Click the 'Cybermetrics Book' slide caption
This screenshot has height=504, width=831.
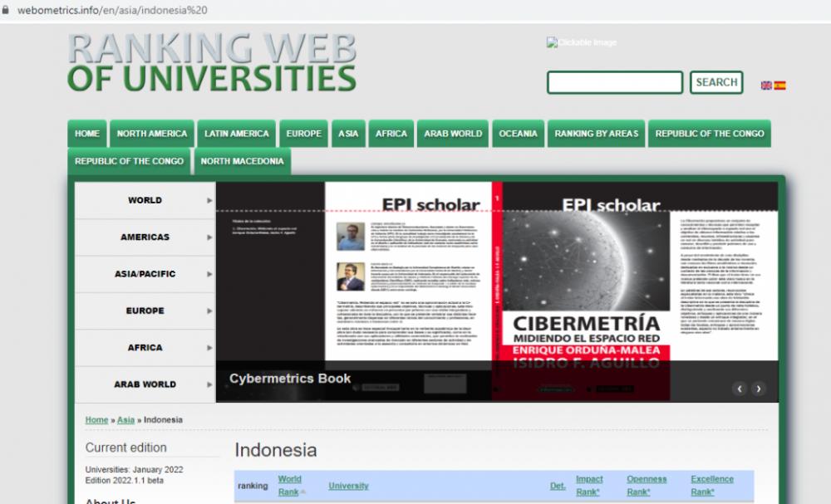(290, 379)
